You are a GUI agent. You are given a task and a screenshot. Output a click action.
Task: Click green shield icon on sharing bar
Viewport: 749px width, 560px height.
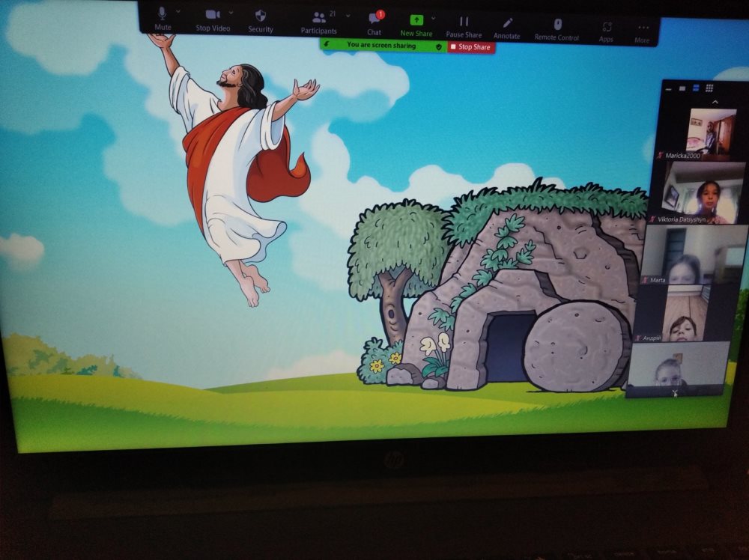point(438,46)
